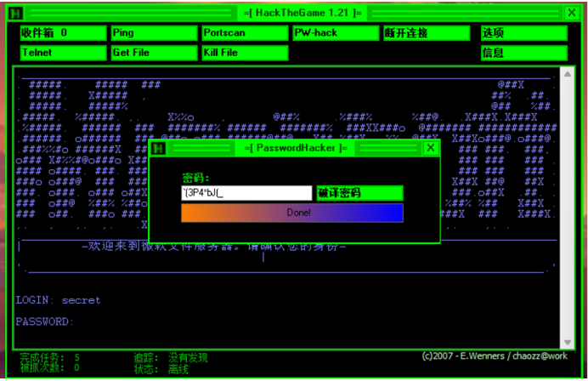The image size is (588, 381).
Task: Click the terminal scrollbar down arrow
Action: pyautogui.click(x=568, y=342)
